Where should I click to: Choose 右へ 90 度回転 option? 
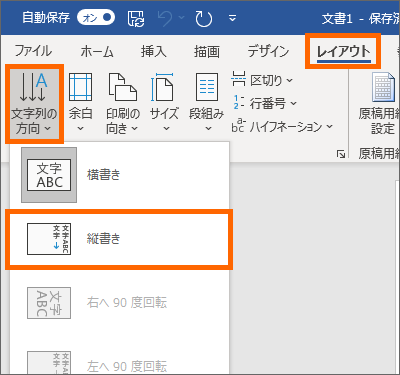click(119, 303)
